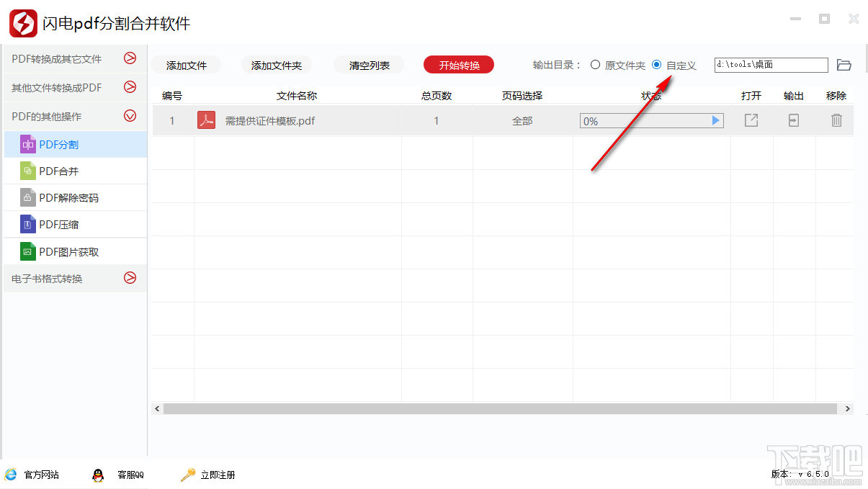Click the open icon for 需提供证件模板.pdf
The height and width of the screenshot is (489, 868).
pyautogui.click(x=751, y=120)
